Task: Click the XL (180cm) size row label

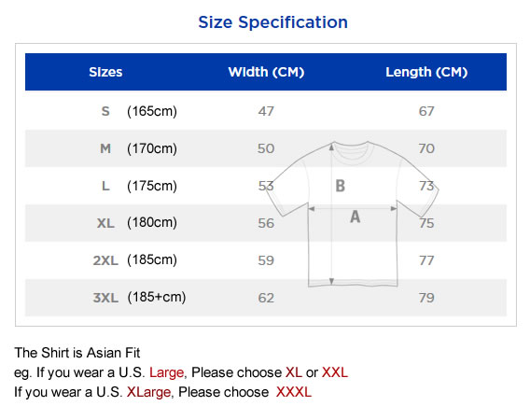Action: pos(137,223)
